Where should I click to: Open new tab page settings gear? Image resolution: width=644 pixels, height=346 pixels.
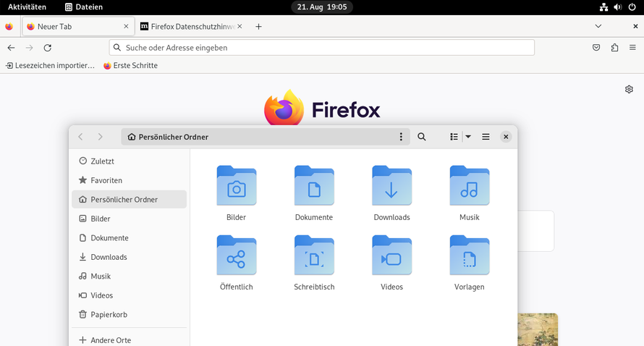click(629, 89)
